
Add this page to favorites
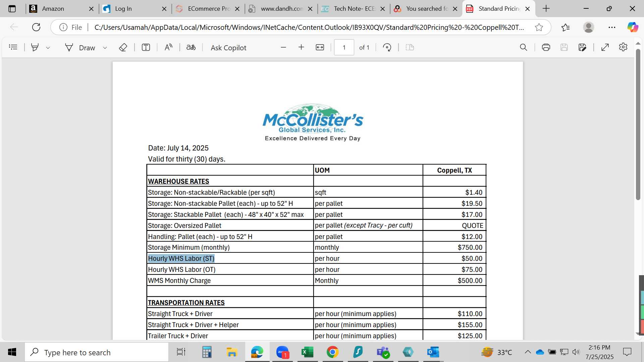(539, 27)
